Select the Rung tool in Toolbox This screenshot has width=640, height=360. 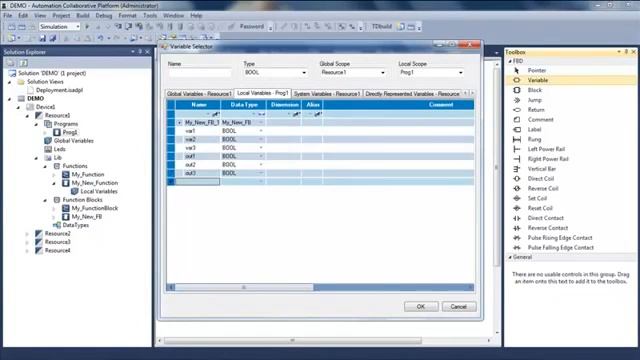point(534,139)
